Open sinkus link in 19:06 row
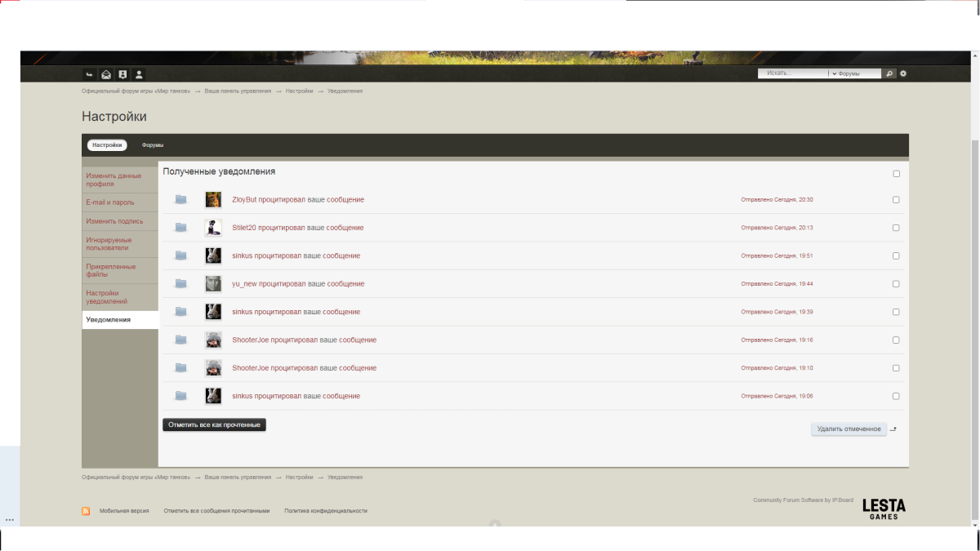Viewport: 980px width, 551px height. (x=243, y=396)
